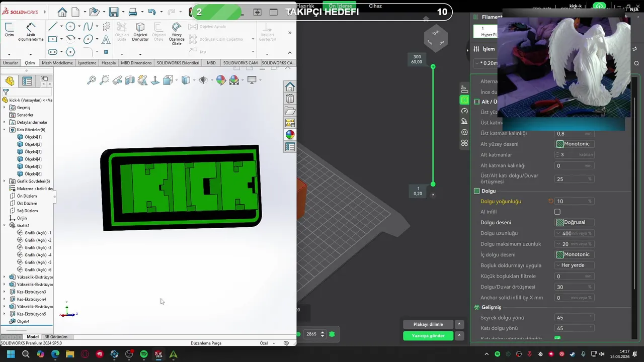Image resolution: width=644 pixels, height=362 pixels.
Task: Click the Yazıcıya gönder button
Action: click(428, 335)
